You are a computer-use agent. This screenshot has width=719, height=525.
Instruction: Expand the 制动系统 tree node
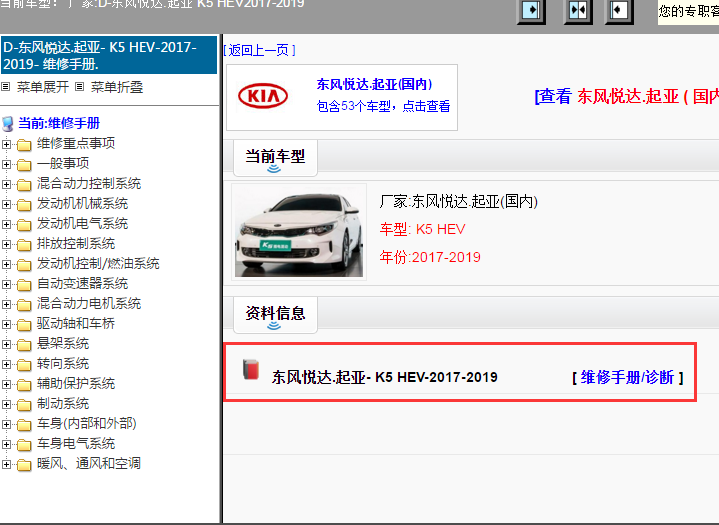click(x=6, y=404)
